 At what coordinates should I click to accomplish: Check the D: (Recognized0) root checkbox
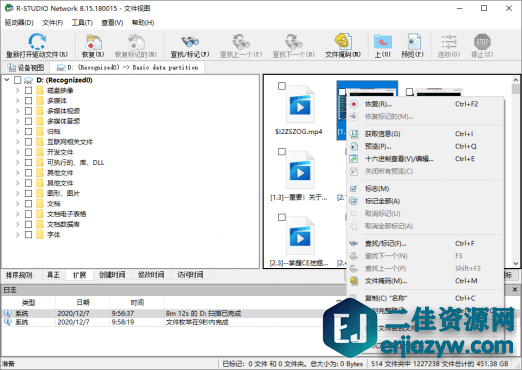(x=18, y=80)
